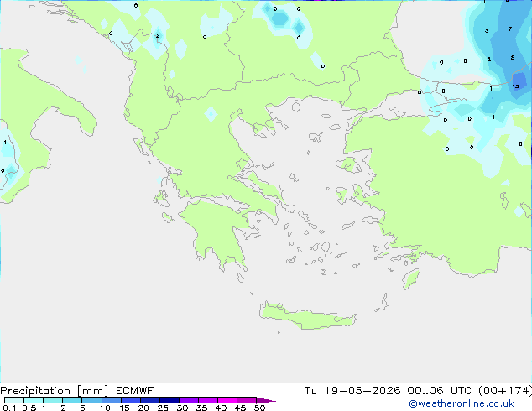Click the 'ECMWF' model label

[x=135, y=391]
